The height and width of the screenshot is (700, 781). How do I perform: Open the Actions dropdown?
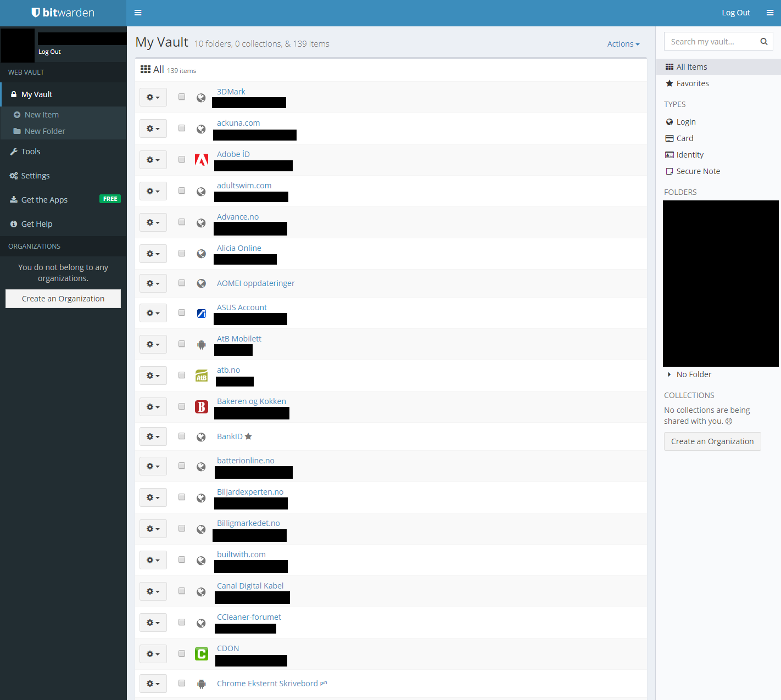coord(623,44)
